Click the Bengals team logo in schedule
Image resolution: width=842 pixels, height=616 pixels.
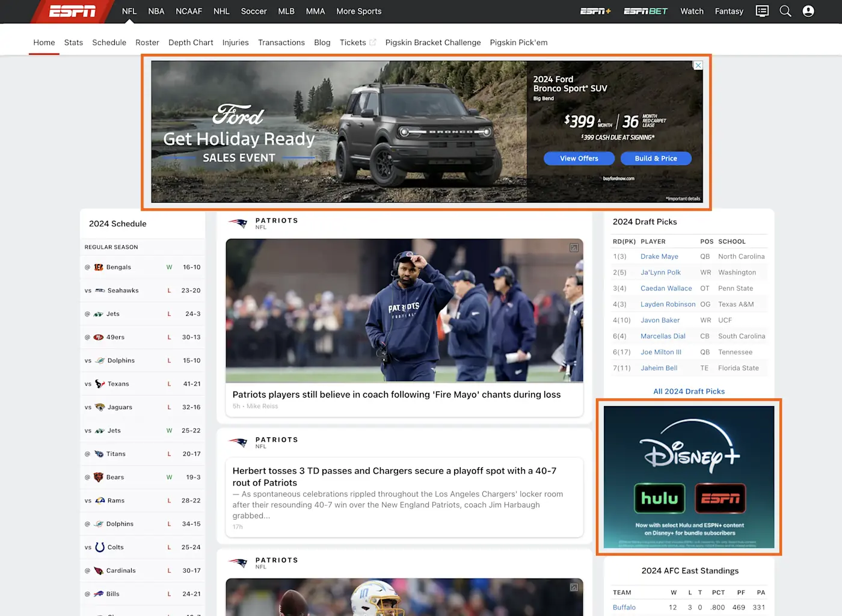(x=99, y=267)
